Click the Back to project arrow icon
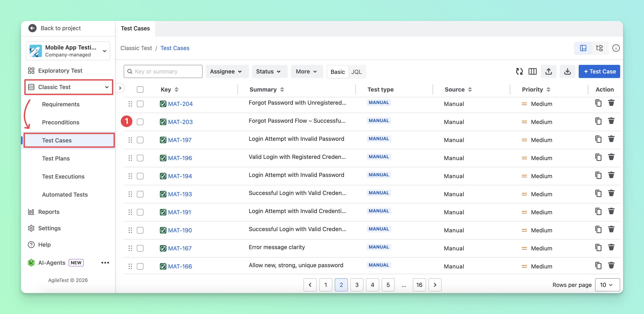 coord(32,28)
